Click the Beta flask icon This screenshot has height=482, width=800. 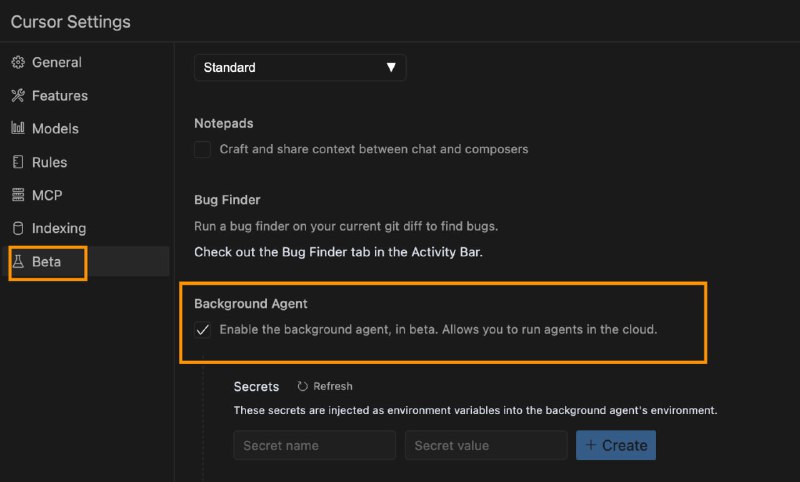(x=18, y=262)
